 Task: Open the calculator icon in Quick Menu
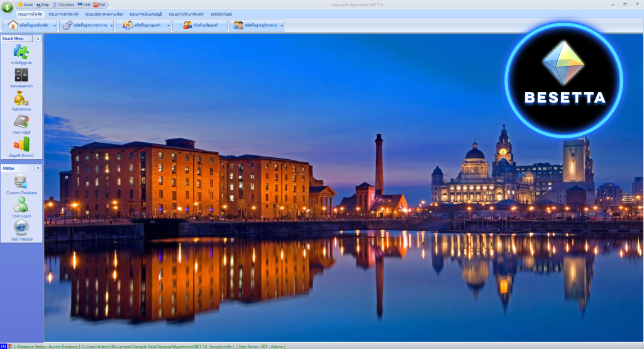click(x=21, y=75)
